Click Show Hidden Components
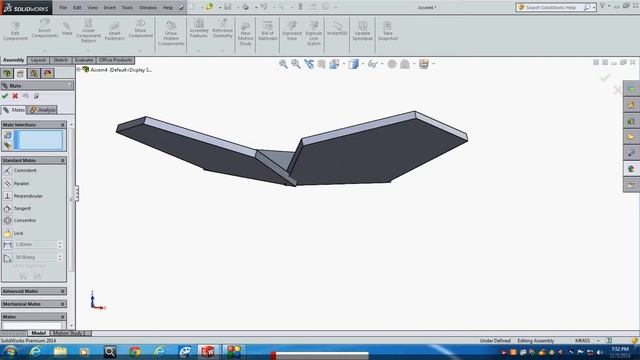The height and width of the screenshot is (360, 640). point(171,33)
